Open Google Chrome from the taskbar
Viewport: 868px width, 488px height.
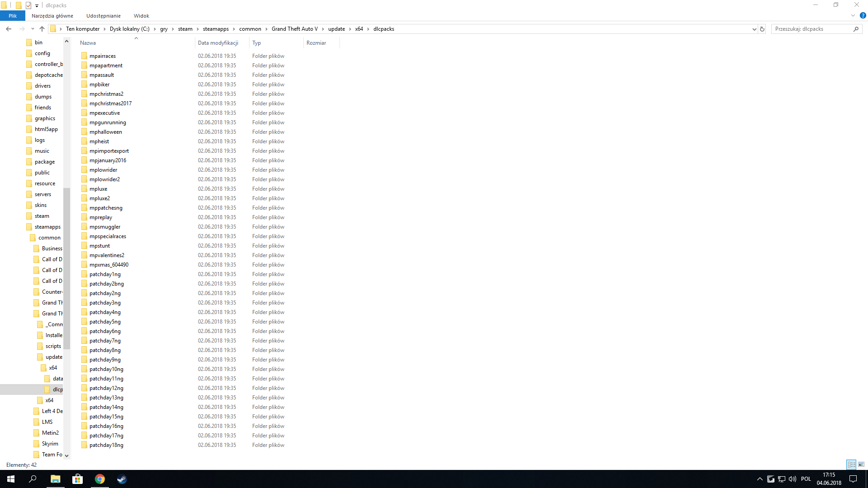(x=99, y=479)
